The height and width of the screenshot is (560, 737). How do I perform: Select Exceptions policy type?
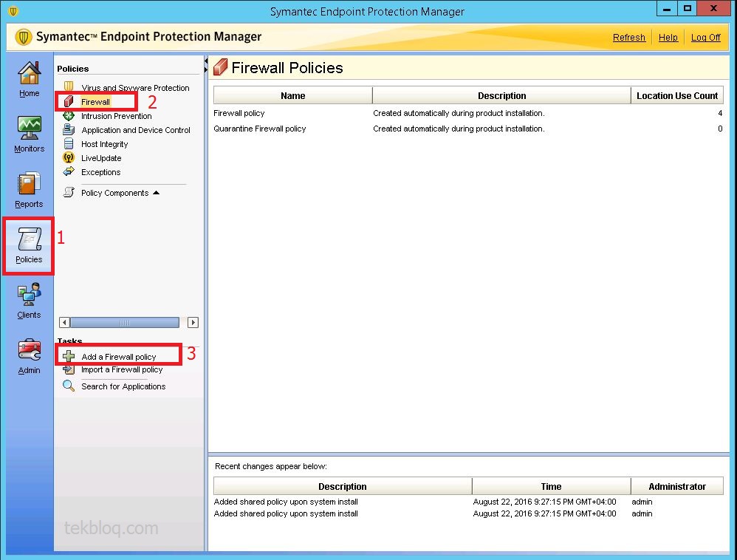click(x=100, y=173)
